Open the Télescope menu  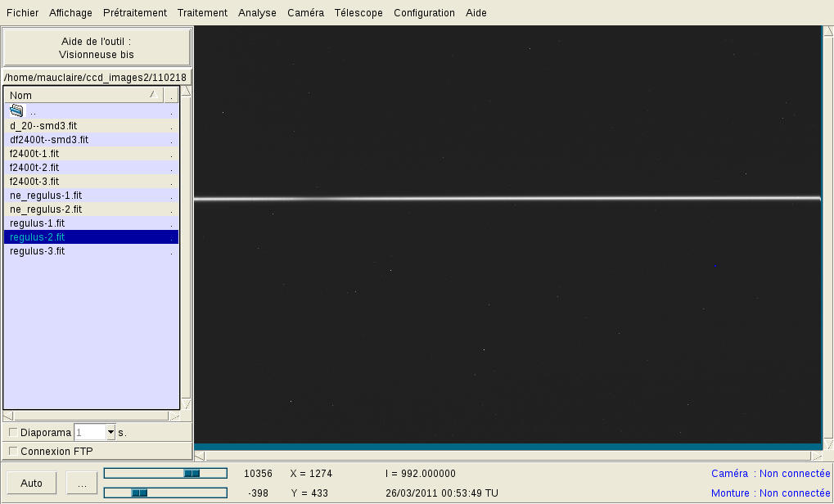click(x=358, y=13)
